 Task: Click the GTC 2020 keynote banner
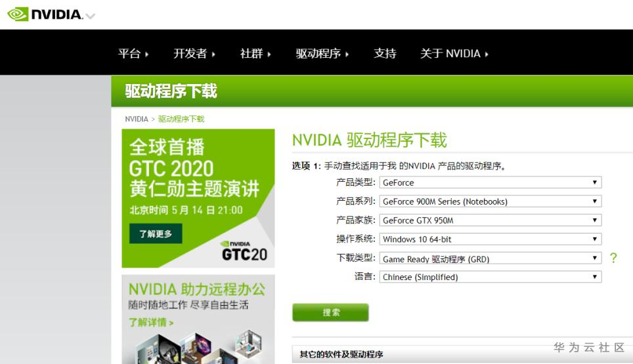pos(198,198)
